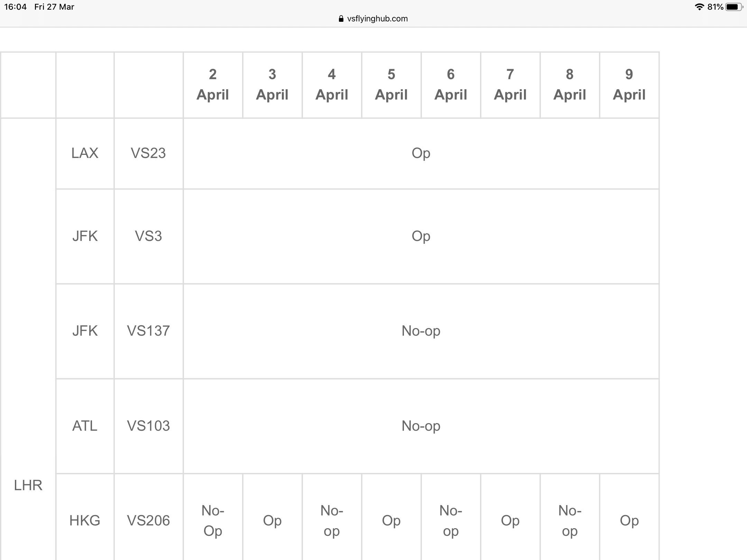Click the LHR origin cell
Viewport: 747px width, 560px height.
coord(28,485)
